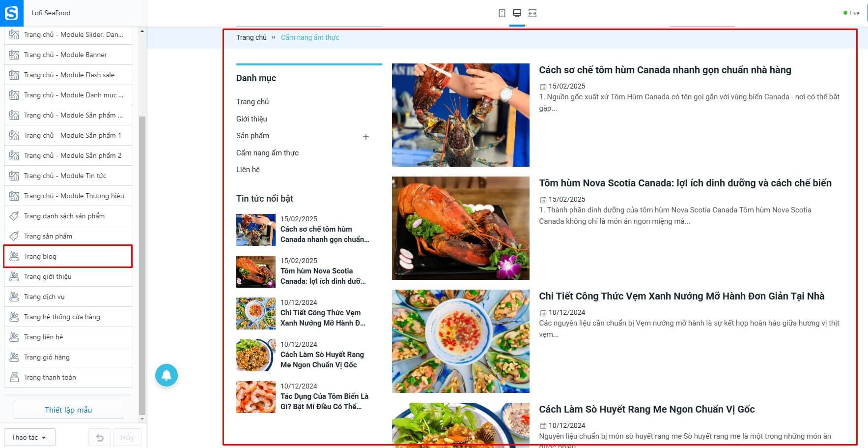Screen dimensions: 868x448
Task: Open Trang chủ in Danh mục menu
Action: 252,102
